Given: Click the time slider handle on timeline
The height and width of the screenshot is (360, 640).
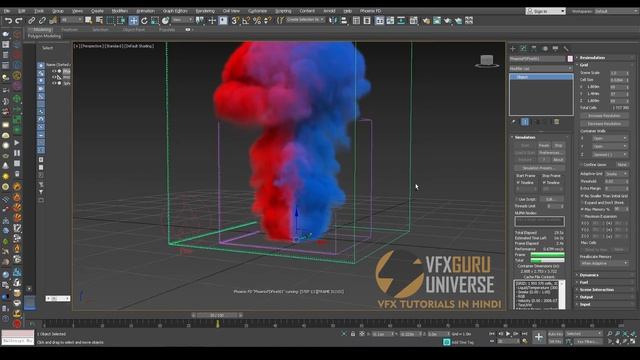Looking at the screenshot, I should pyautogui.click(x=216, y=315).
